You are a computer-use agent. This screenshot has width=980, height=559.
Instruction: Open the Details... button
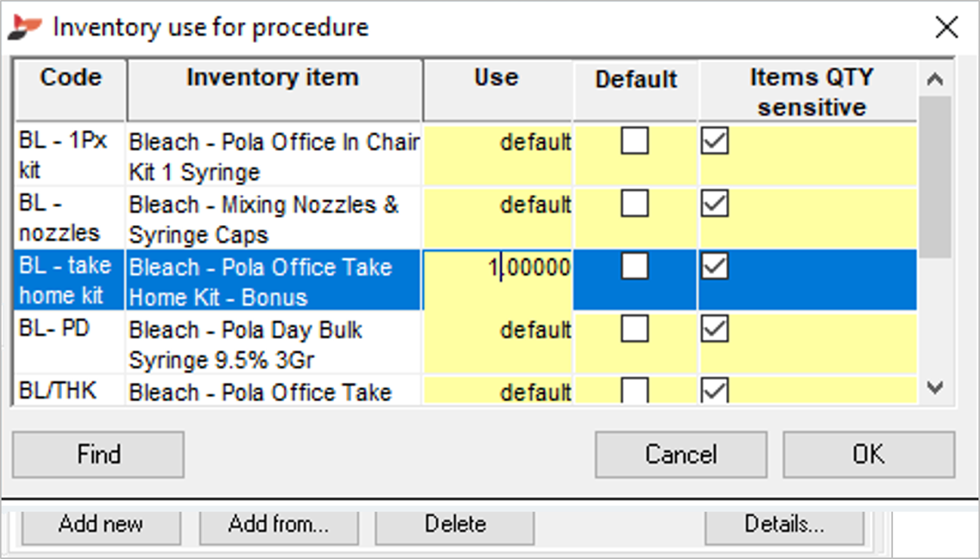click(x=784, y=524)
